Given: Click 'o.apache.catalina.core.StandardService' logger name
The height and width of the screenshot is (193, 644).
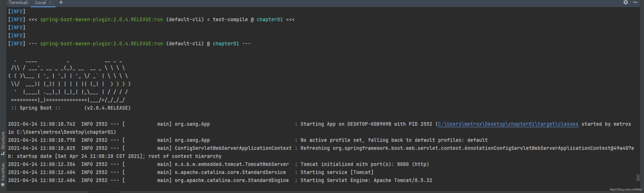Looking at the screenshot, I should pos(230,172).
